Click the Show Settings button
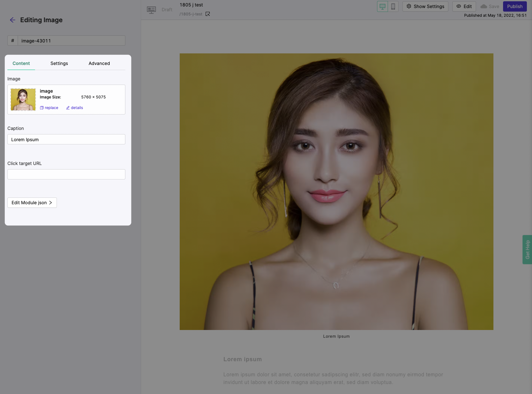 click(x=425, y=6)
